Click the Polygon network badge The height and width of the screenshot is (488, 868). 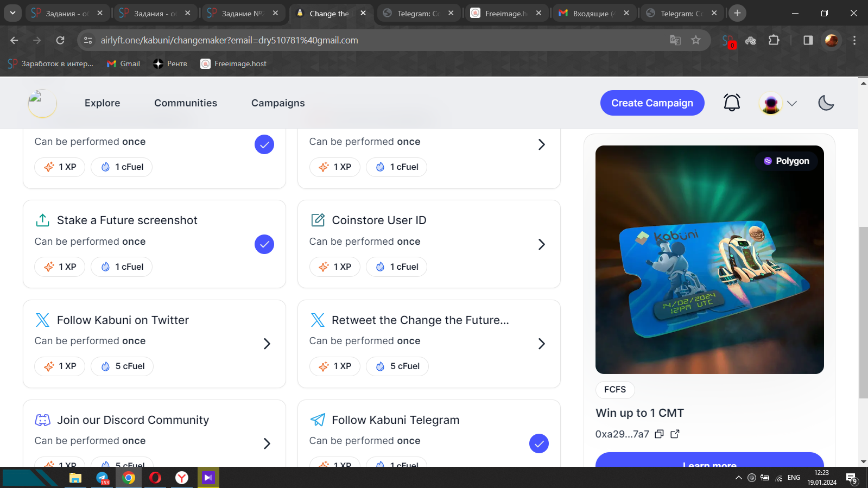[x=786, y=161]
